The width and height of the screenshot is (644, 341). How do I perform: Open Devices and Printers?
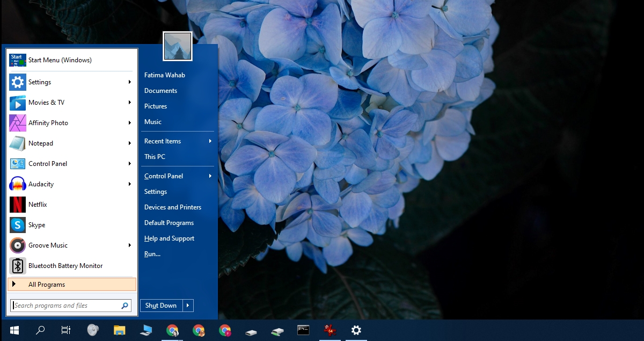pyautogui.click(x=173, y=207)
